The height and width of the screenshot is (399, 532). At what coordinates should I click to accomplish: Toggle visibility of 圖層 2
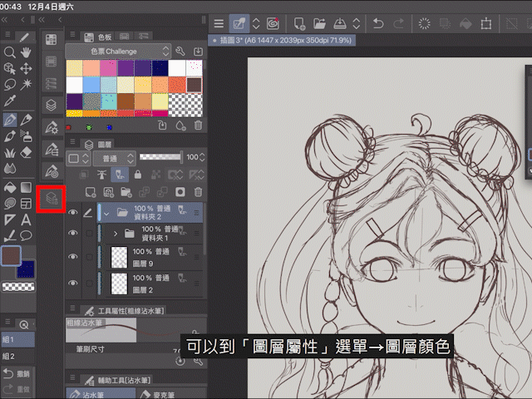[x=72, y=283]
